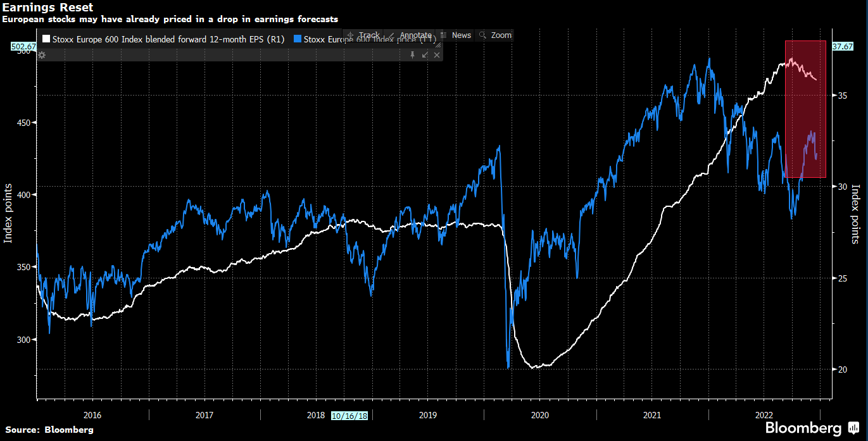Click the right Index points axis title

(x=856, y=214)
